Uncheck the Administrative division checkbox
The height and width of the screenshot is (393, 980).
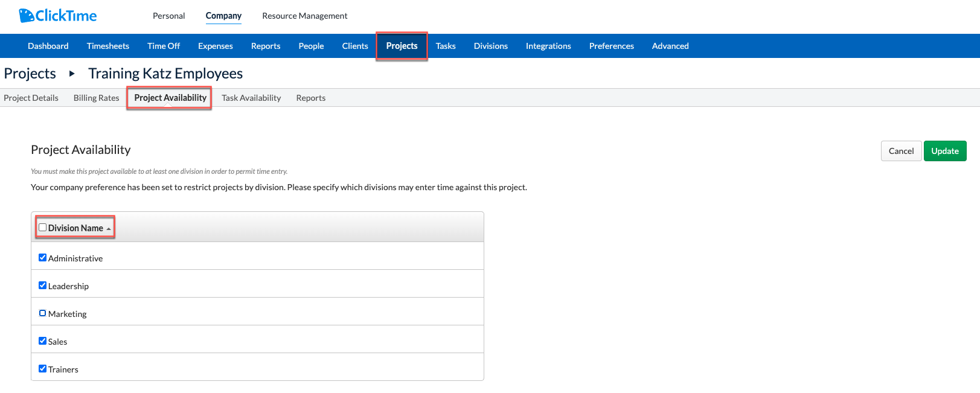click(x=42, y=258)
